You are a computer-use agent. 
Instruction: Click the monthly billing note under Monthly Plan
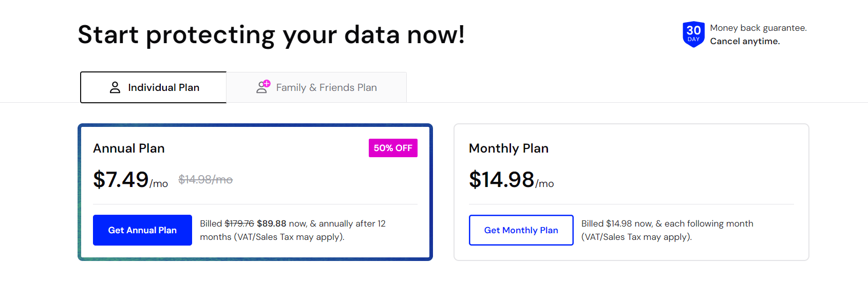point(667,230)
